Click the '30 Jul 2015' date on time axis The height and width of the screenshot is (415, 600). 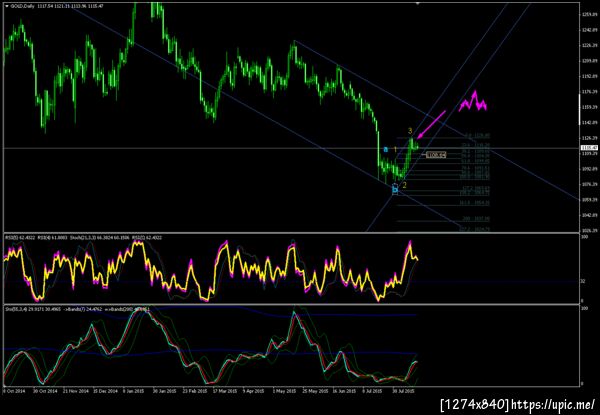point(403,391)
